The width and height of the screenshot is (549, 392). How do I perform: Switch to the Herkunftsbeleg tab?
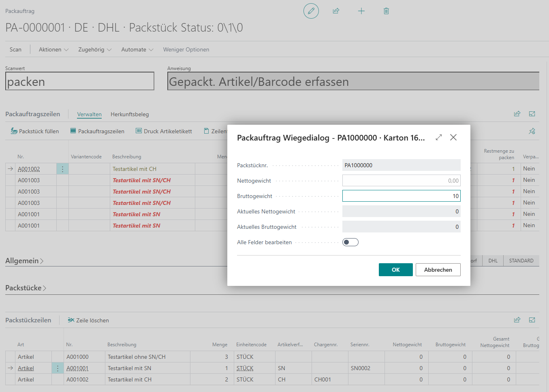pos(130,114)
